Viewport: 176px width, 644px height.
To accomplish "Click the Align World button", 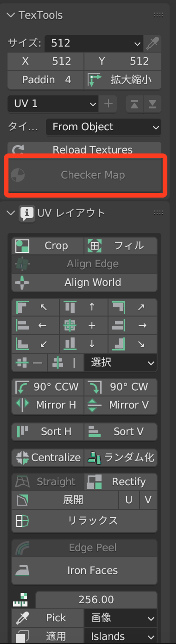I will point(84,283).
